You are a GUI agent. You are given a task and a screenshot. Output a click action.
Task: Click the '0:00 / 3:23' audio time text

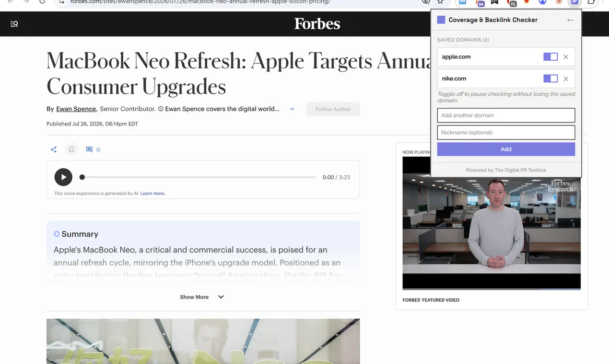click(336, 177)
